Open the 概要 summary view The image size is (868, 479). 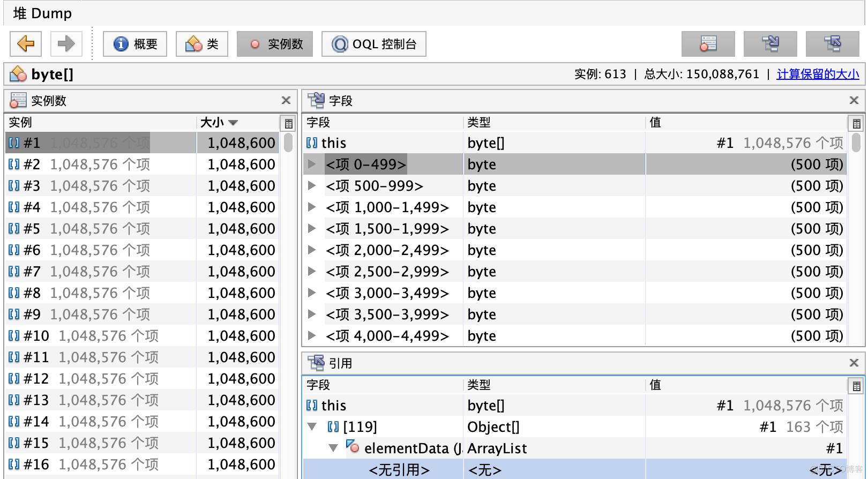pos(135,44)
